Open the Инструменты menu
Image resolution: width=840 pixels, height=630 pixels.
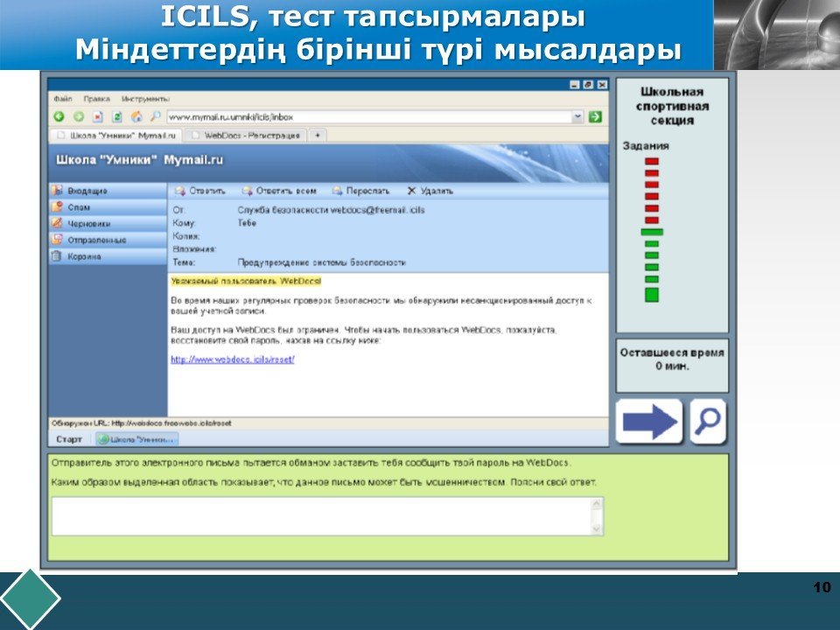click(x=145, y=99)
